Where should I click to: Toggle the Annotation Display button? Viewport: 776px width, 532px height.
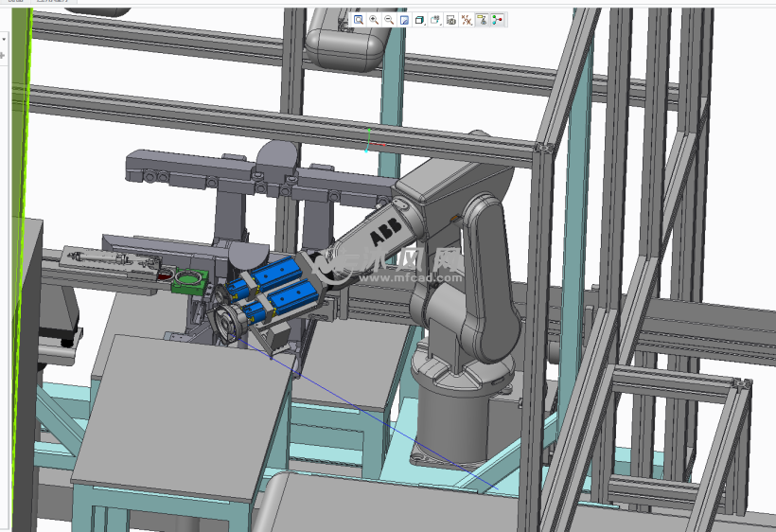(x=482, y=19)
